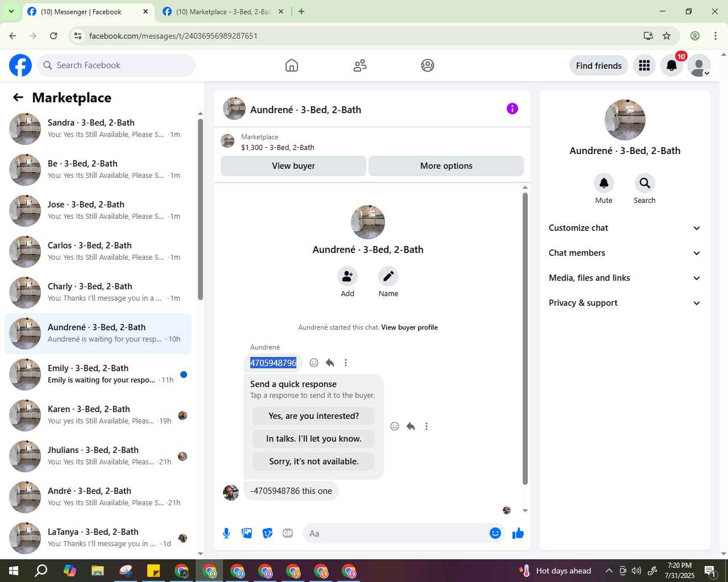Open the View buyer profile link
Image resolution: width=728 pixels, height=582 pixels.
[x=409, y=327]
